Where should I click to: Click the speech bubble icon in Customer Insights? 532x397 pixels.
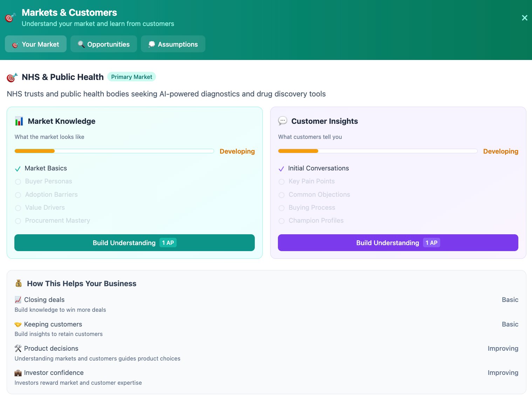point(282,121)
